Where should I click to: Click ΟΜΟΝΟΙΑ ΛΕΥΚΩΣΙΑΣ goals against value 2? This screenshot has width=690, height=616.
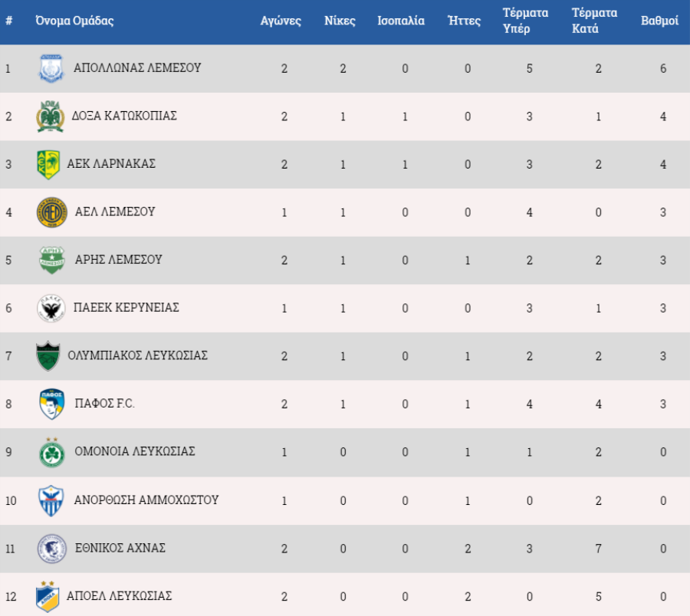coord(599,452)
